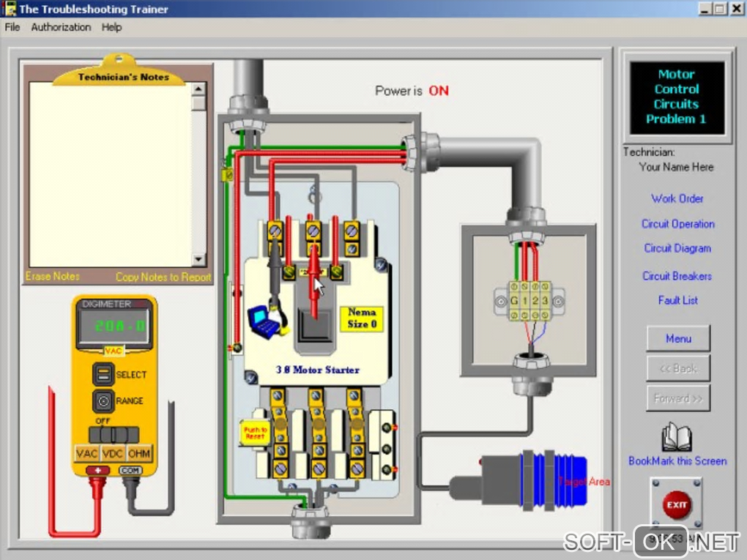Set the digimeter switch to VDC

click(x=113, y=453)
